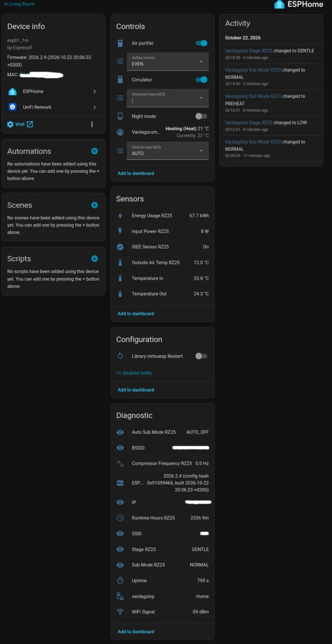This screenshot has height=644, width=332.
Task: Add Diagnostic card to dashboard
Action: tap(136, 632)
